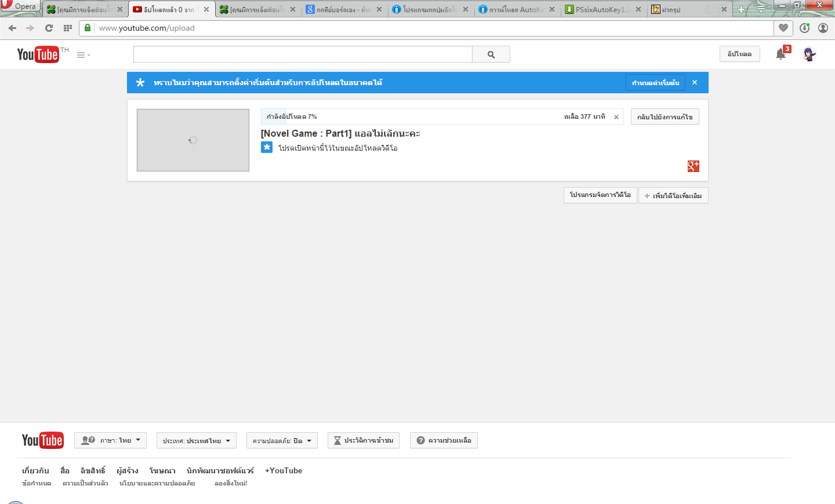Click the ความช่วยเหลือ help button

[444, 440]
